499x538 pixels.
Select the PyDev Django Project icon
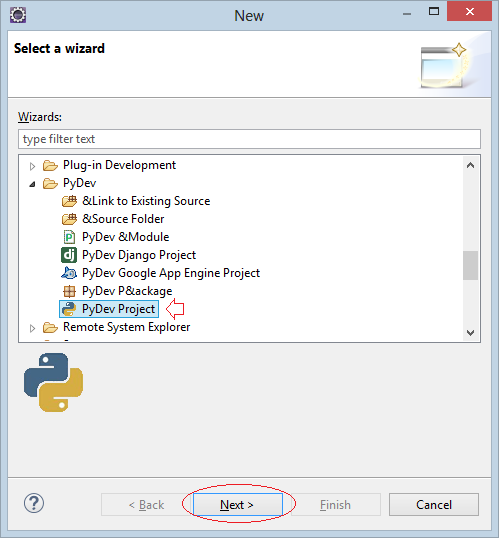[69, 255]
